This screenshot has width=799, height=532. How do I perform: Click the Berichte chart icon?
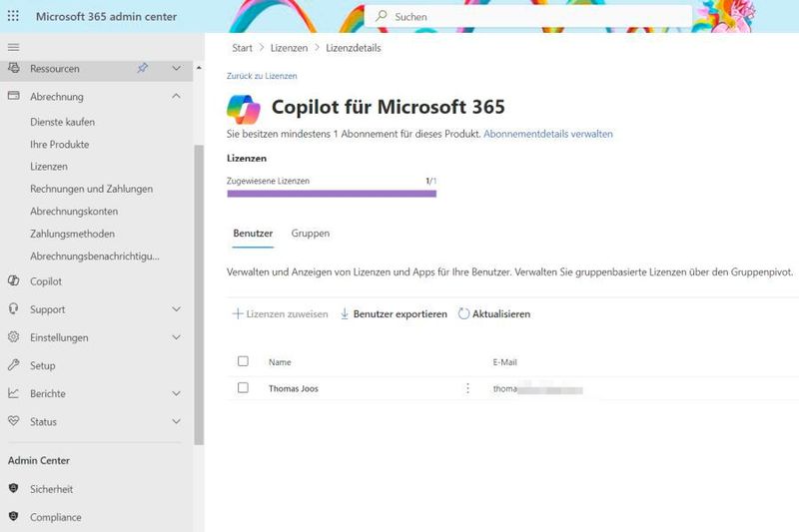click(x=14, y=393)
